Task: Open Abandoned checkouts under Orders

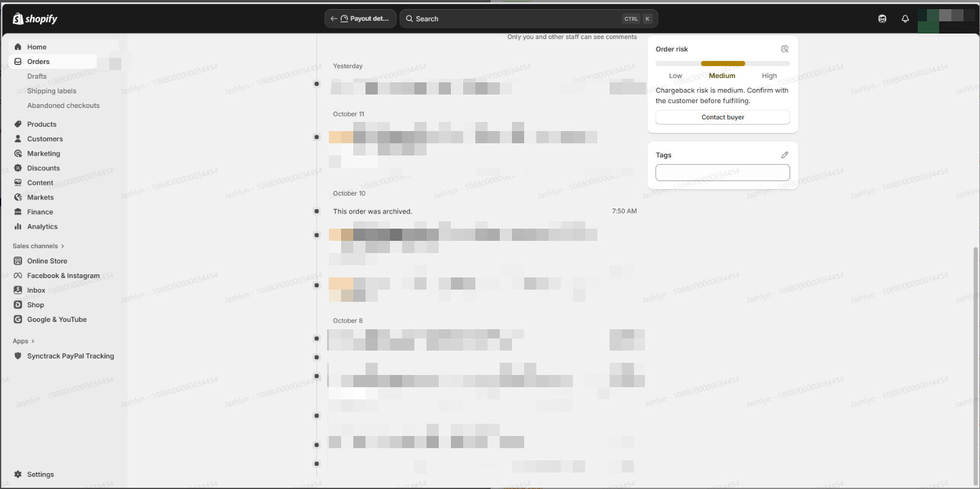Action: coord(63,105)
